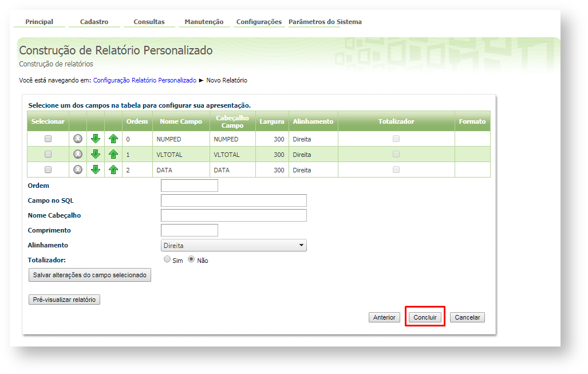Focus the Campo no SQL input field

click(x=234, y=200)
